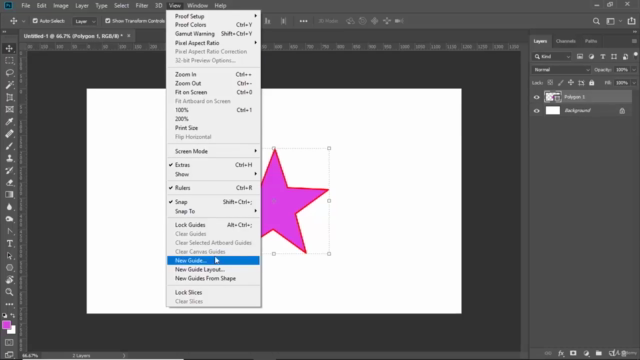Screen dimensions: 640x360
Task: Select the Horizontal Type tool
Action: [9, 244]
